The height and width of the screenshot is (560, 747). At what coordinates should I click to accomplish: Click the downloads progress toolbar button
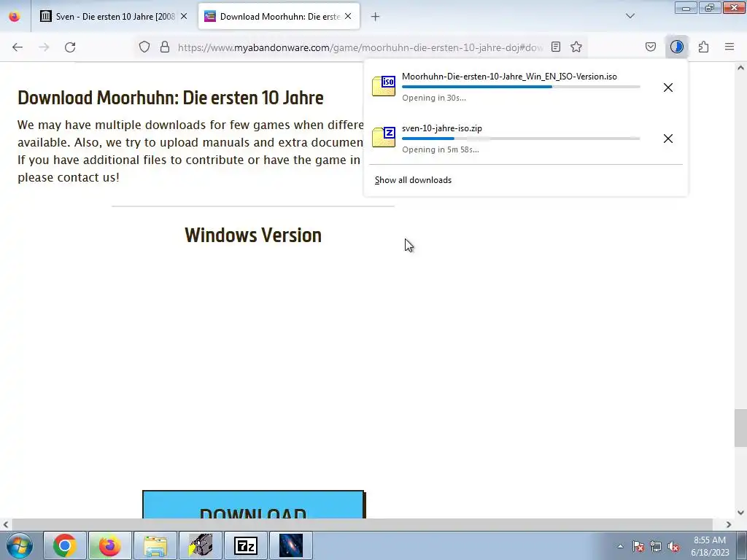point(676,47)
